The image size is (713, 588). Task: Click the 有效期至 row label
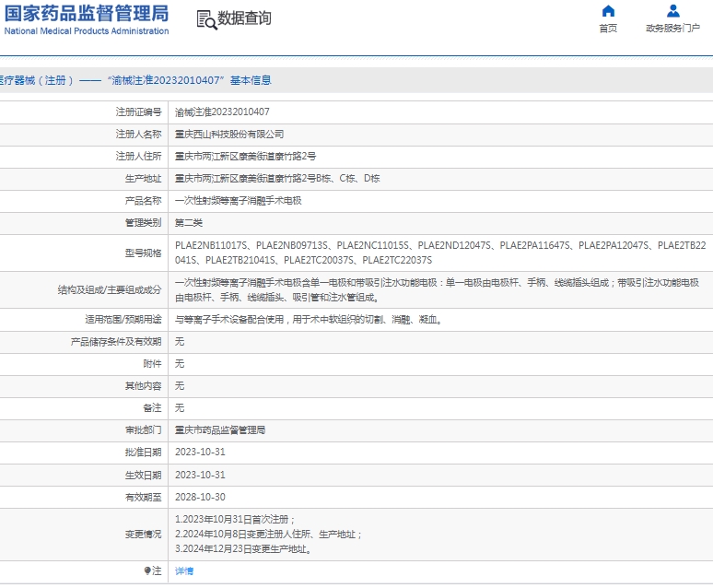[x=143, y=498]
